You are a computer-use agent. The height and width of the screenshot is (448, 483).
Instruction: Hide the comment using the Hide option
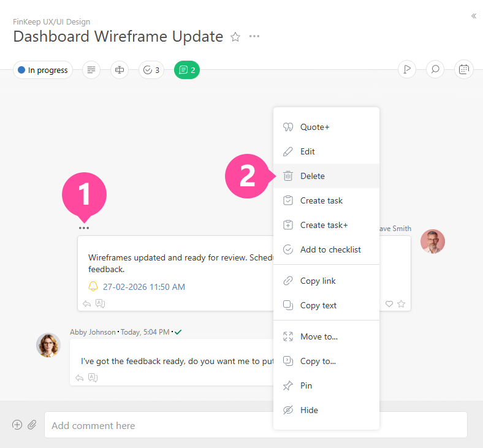(309, 410)
